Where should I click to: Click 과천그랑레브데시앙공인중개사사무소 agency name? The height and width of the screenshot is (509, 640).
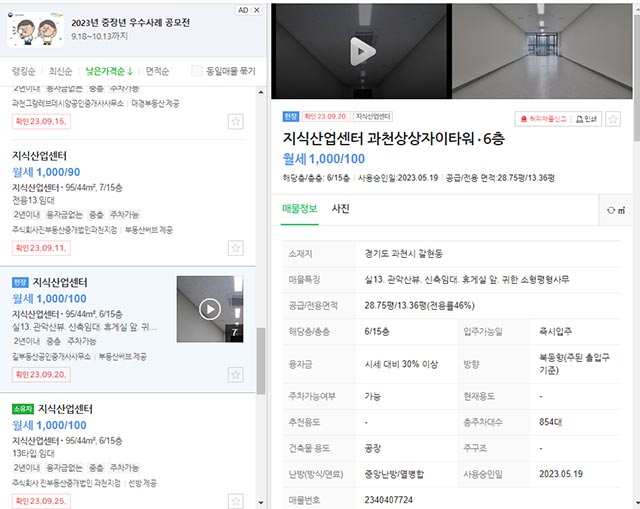click(x=67, y=104)
